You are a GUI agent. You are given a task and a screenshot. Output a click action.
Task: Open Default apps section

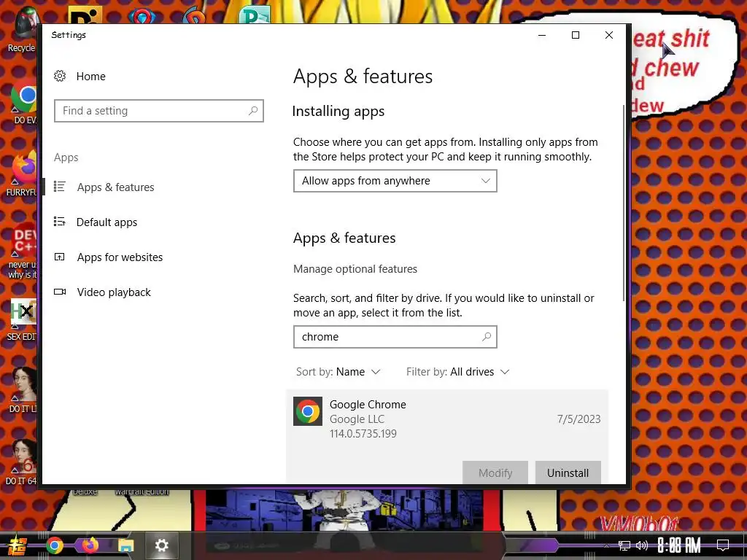point(107,222)
